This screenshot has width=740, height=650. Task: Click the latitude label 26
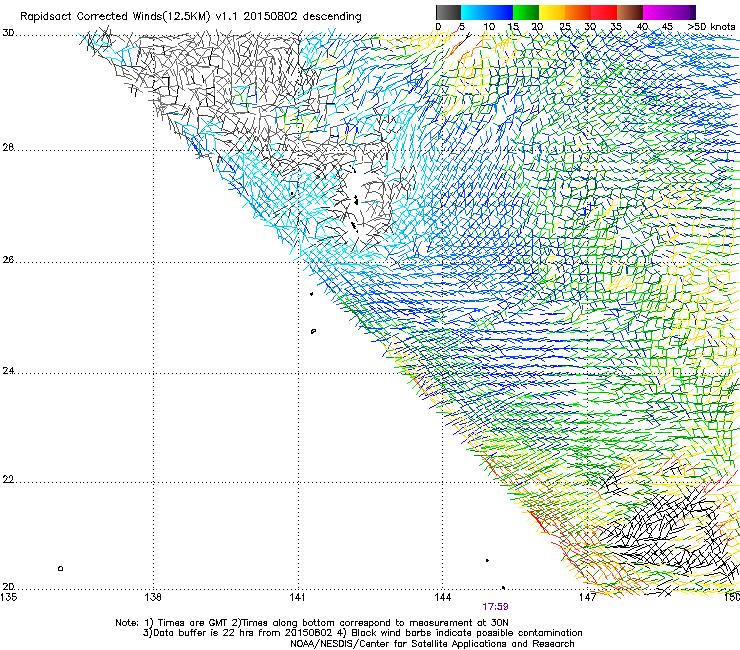(8, 260)
